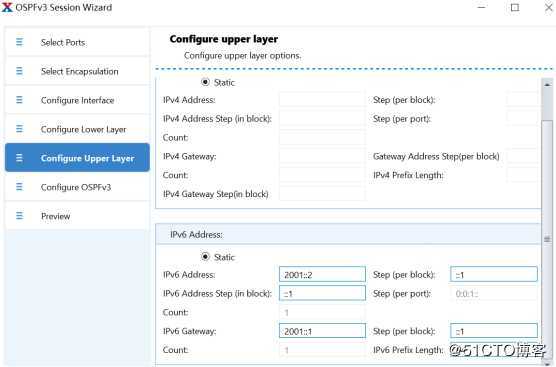Click the OSPFv3 Session Wizard app logo
This screenshot has height=367, width=556.
[x=7, y=7]
